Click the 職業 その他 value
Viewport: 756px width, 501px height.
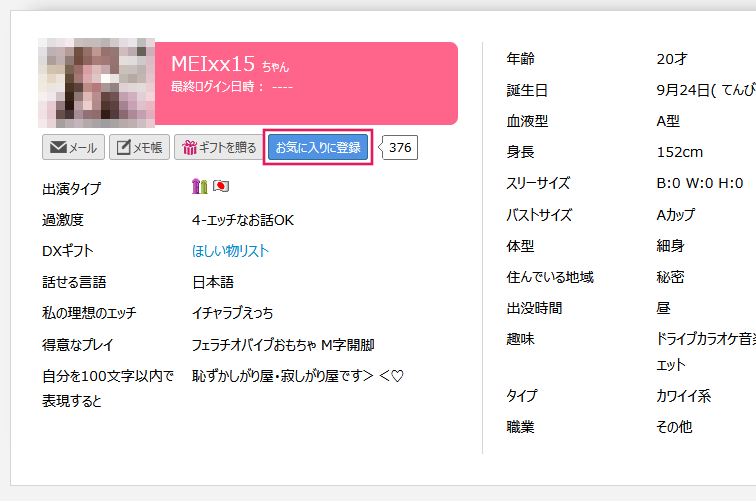673,427
